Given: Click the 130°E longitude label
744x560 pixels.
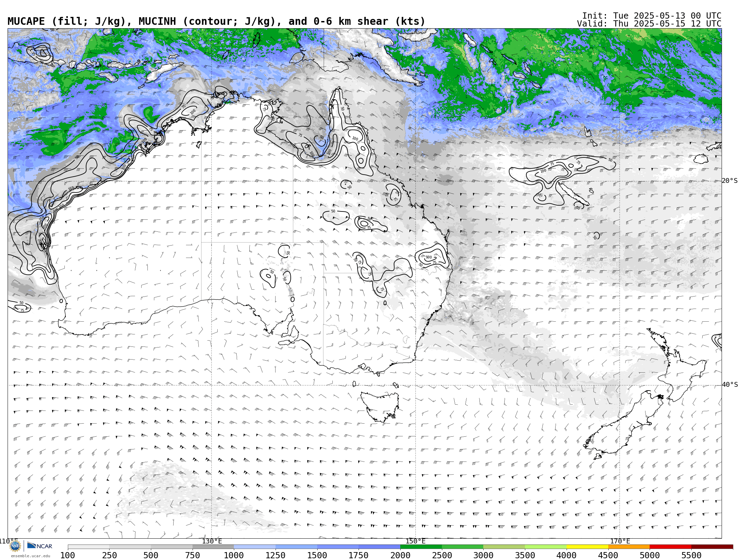Looking at the screenshot, I should (x=212, y=541).
